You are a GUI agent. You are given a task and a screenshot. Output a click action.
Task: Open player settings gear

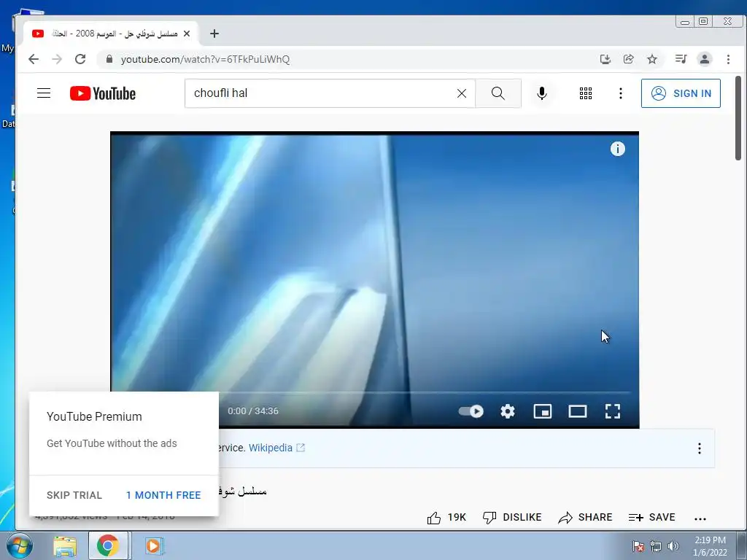point(508,411)
